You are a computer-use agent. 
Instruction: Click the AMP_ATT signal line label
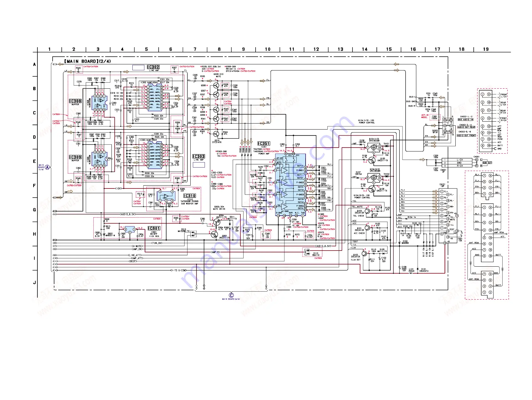137,258
